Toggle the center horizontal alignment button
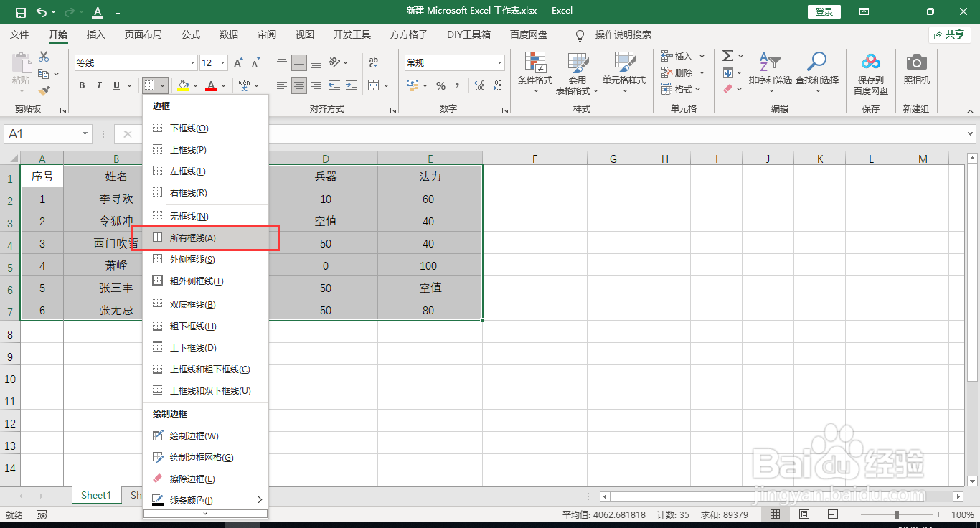Image resolution: width=980 pixels, height=528 pixels. coord(299,86)
